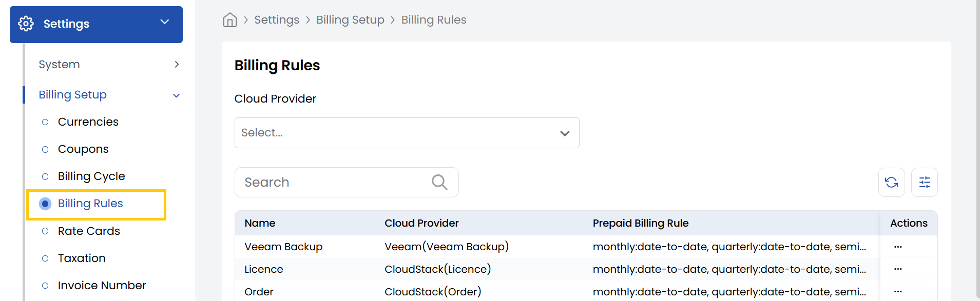This screenshot has height=301, width=980.
Task: Open actions menu for Licence row
Action: pyautogui.click(x=898, y=269)
